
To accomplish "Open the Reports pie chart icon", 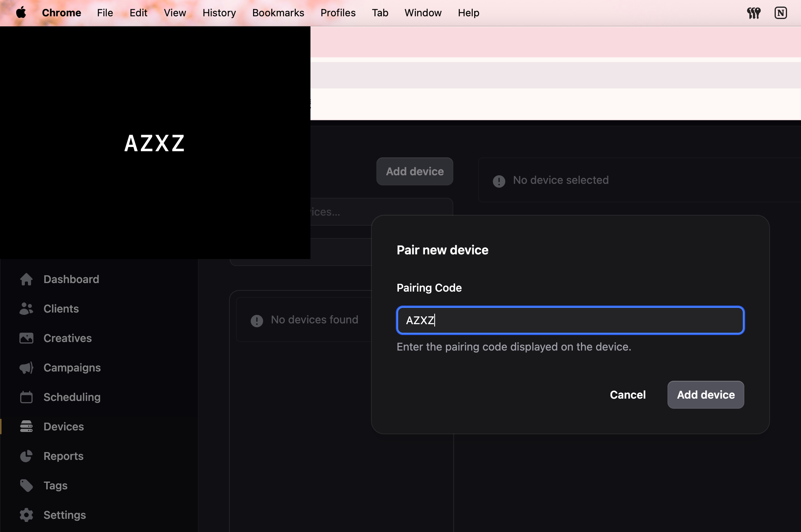I will click(x=26, y=456).
